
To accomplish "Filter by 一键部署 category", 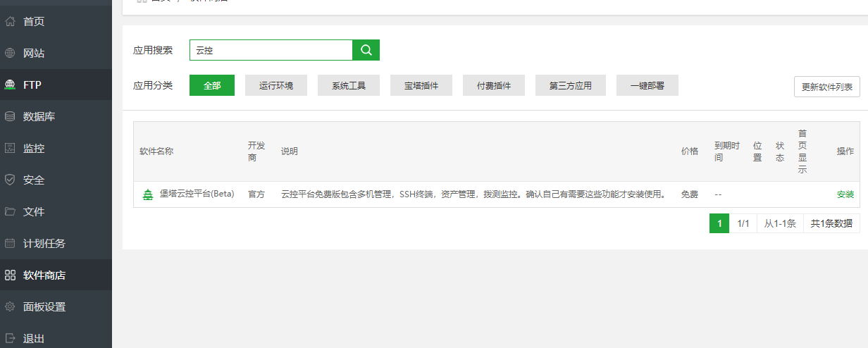I will (647, 86).
